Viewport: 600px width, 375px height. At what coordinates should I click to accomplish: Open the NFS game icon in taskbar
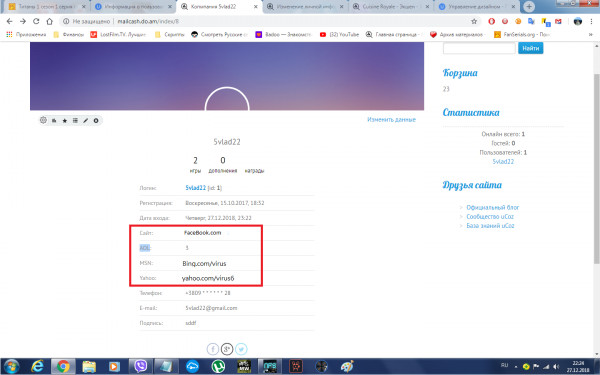point(270,366)
